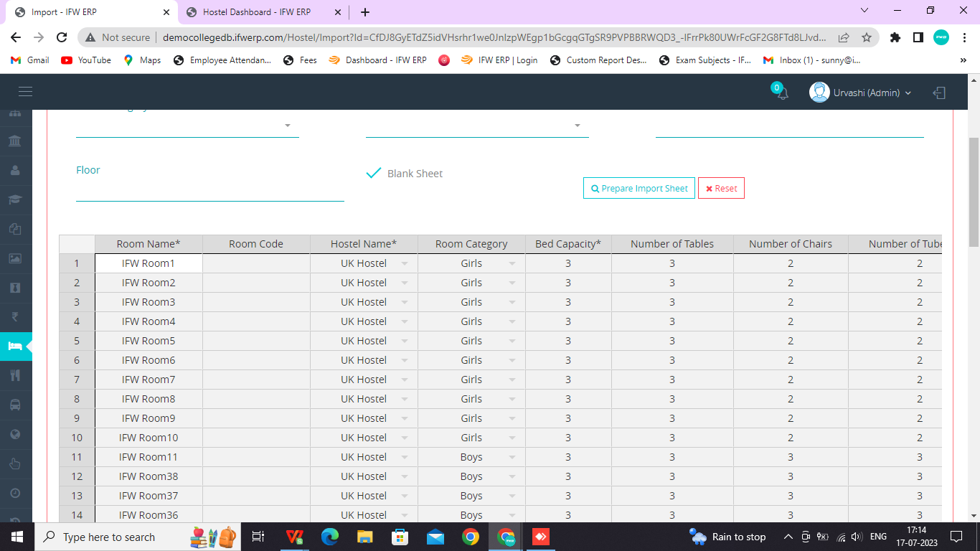Viewport: 980px width, 551px height.
Task: Share this page icon in address bar
Action: point(844,37)
